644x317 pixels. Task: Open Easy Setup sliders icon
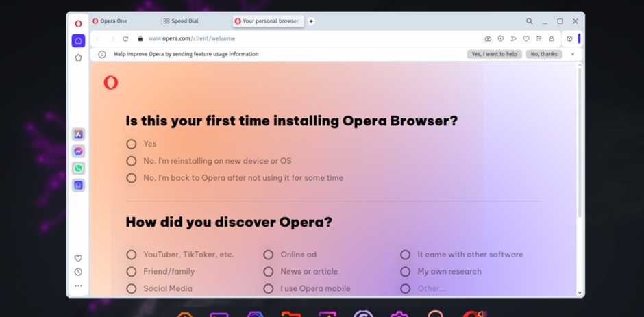point(539,38)
